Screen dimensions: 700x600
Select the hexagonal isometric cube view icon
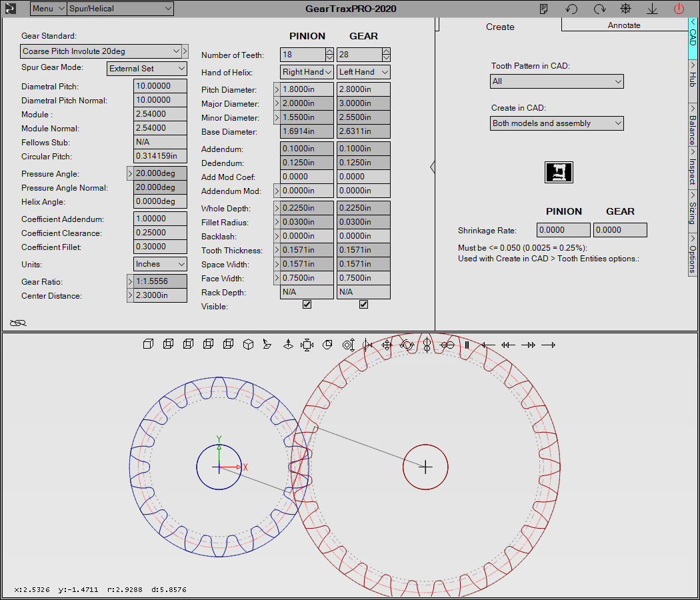248,344
